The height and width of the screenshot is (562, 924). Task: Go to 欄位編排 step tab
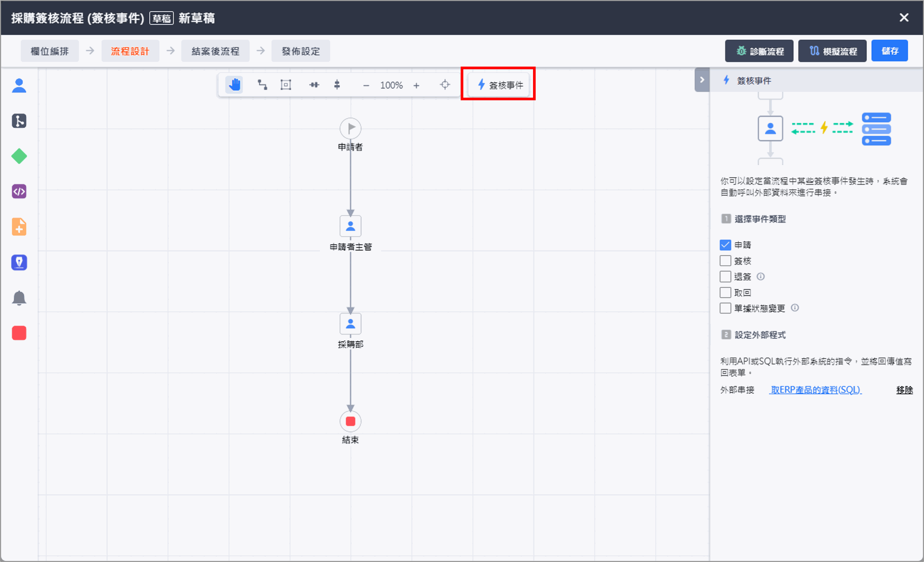coord(49,51)
